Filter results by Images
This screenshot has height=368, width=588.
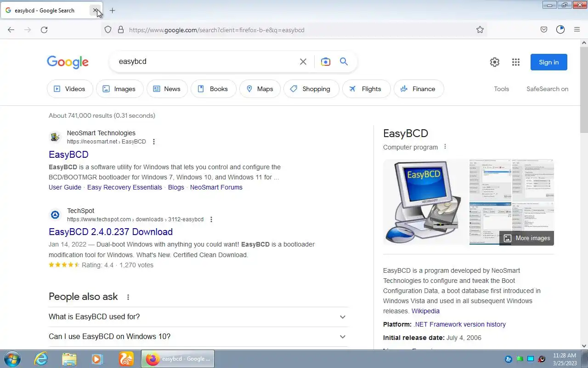point(119,89)
